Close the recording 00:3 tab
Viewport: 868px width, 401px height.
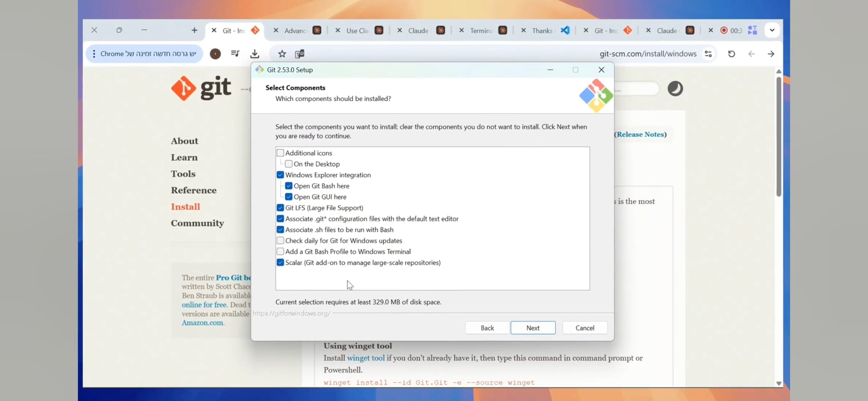(x=711, y=31)
